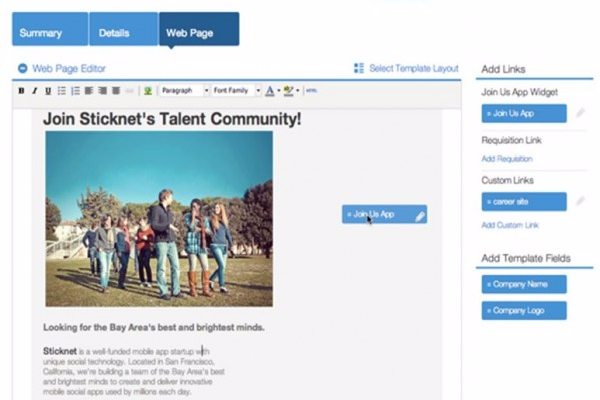
Task: Apply italic formatting from toolbar
Action: (x=35, y=90)
